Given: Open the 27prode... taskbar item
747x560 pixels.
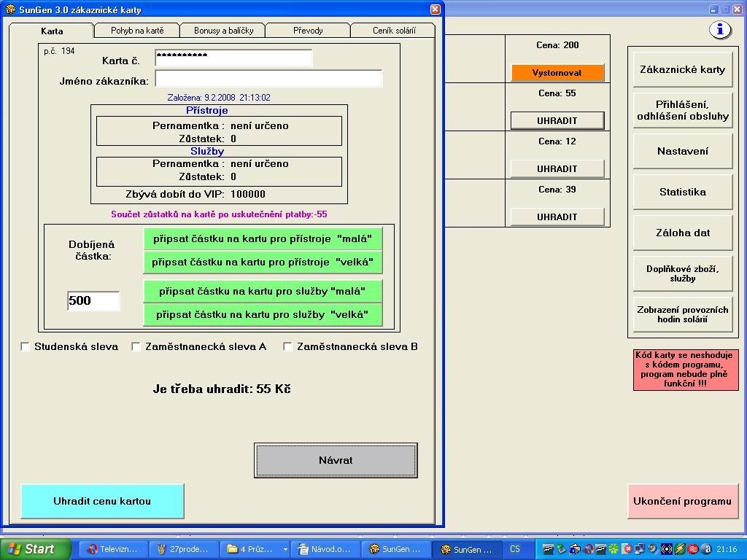Looking at the screenshot, I should click(183, 549).
